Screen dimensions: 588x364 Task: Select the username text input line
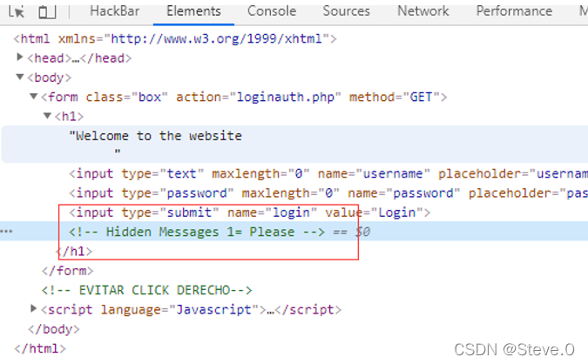[328, 173]
